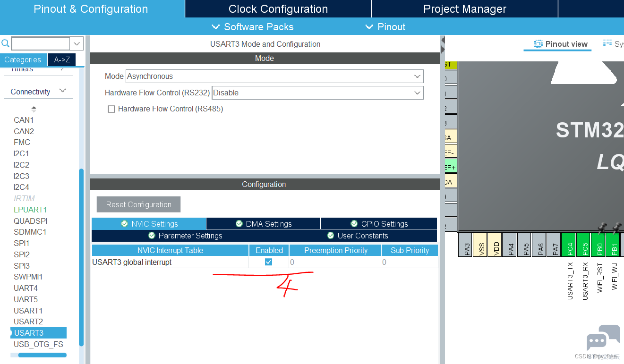Switch to Clock Configuration tab
Screen dimensions: 624x364
tap(278, 9)
